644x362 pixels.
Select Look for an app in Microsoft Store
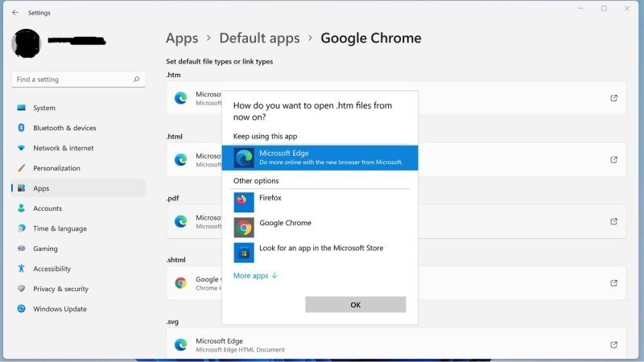click(x=320, y=253)
